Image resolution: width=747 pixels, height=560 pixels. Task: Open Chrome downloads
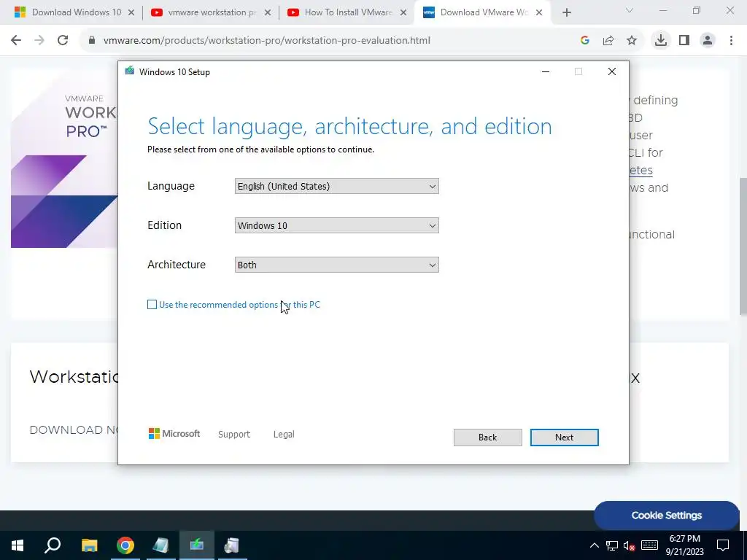pos(661,41)
